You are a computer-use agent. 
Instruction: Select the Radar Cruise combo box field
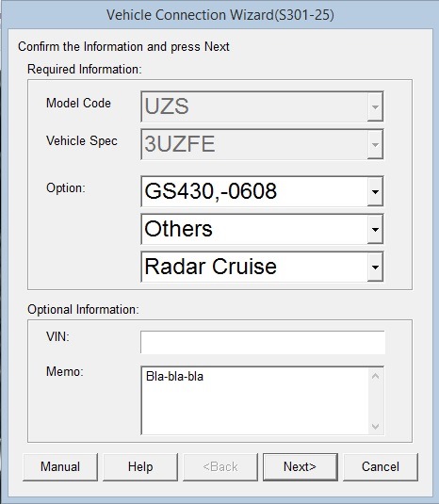pos(254,267)
